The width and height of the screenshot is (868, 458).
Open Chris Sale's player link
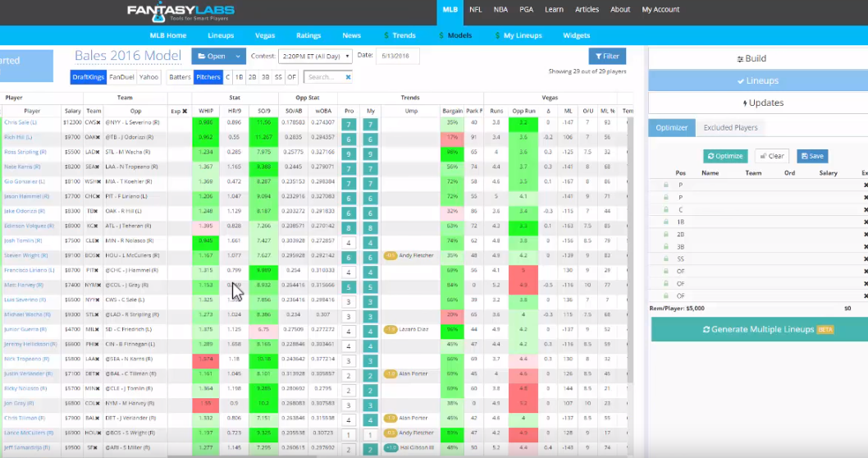point(21,122)
